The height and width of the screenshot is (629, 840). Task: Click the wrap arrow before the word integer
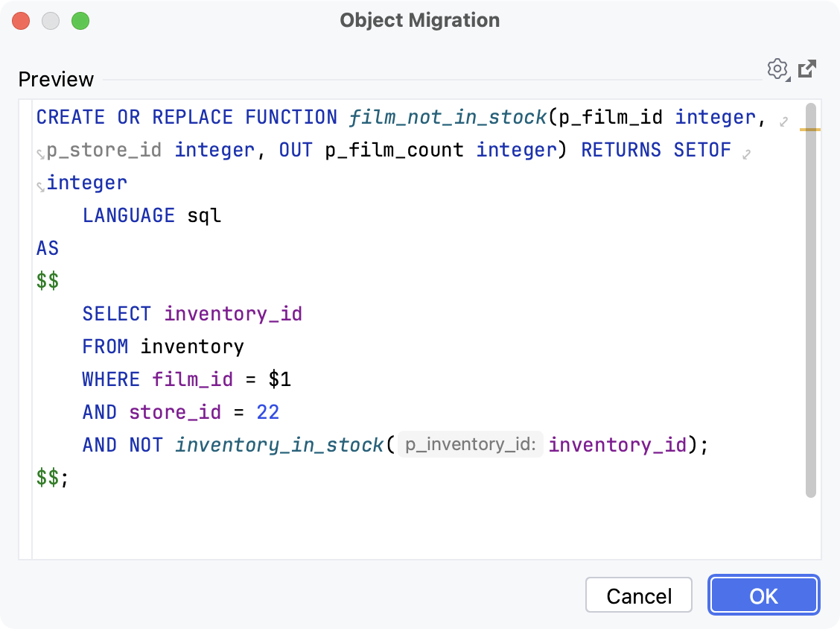tap(39, 185)
